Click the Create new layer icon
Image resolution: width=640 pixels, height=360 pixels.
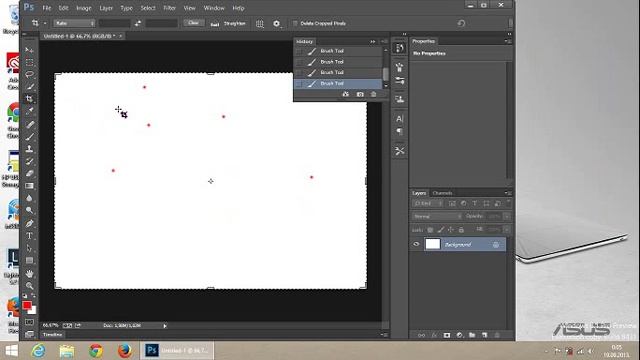(484, 335)
